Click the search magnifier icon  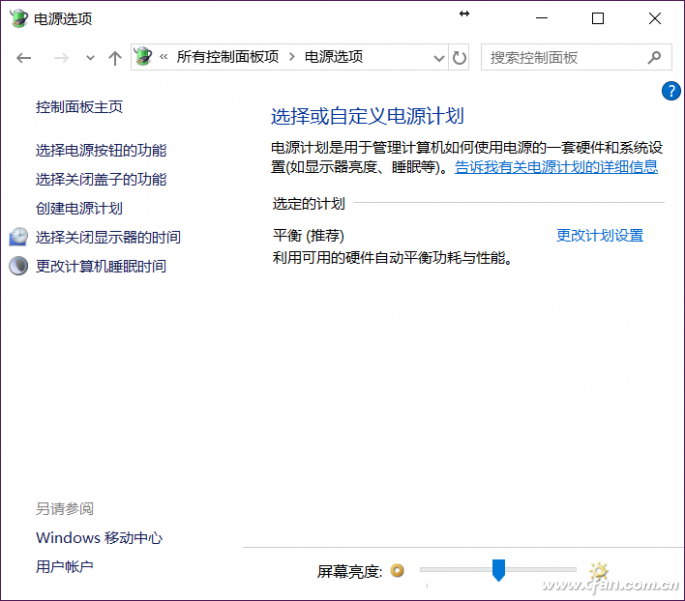click(654, 57)
